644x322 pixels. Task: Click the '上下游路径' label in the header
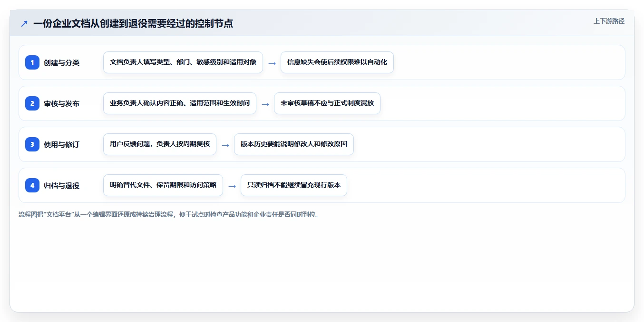tap(609, 21)
